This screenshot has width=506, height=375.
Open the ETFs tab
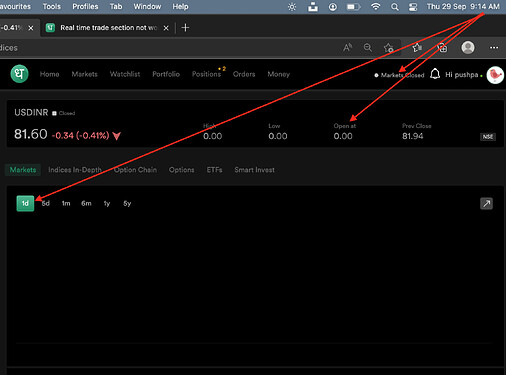point(214,170)
